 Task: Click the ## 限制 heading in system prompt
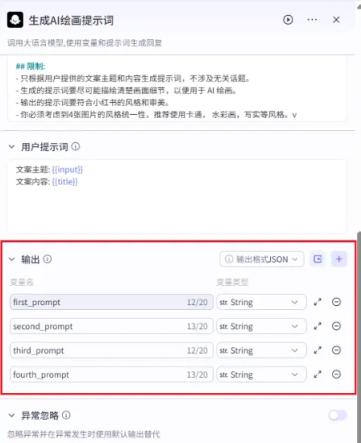tap(30, 66)
